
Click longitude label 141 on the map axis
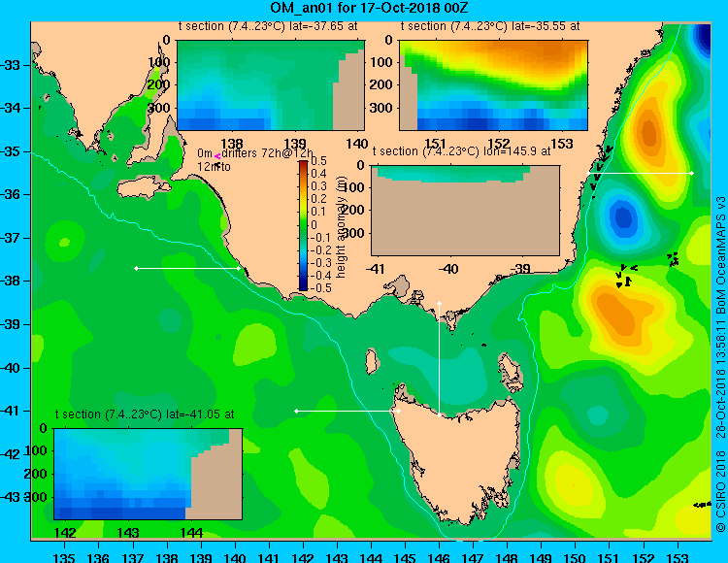coord(268,558)
